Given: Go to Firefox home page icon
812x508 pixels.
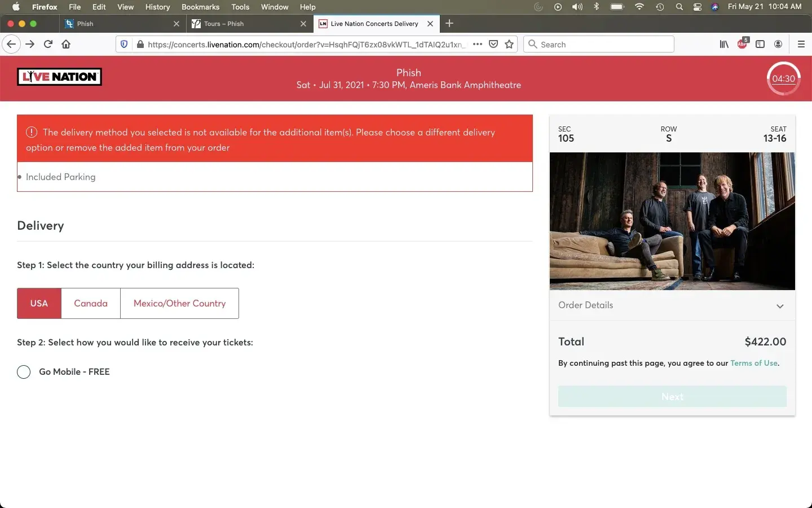Looking at the screenshot, I should [x=66, y=44].
